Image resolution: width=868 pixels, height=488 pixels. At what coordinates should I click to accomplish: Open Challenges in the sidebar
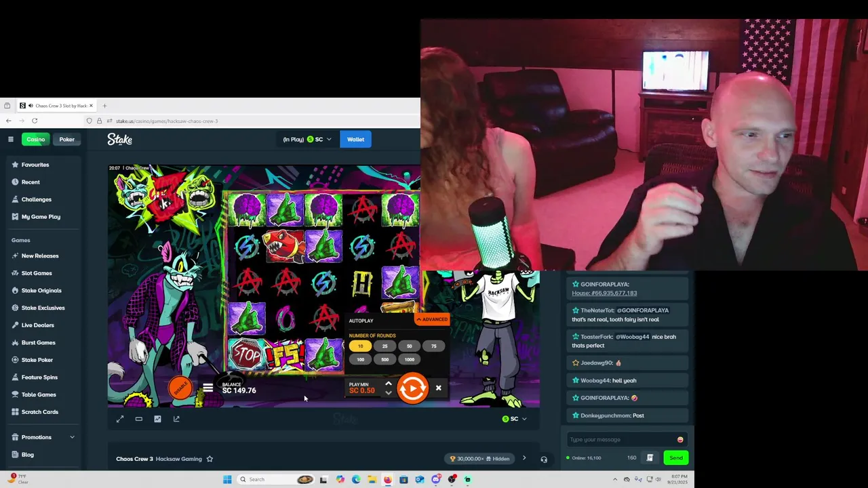point(36,199)
